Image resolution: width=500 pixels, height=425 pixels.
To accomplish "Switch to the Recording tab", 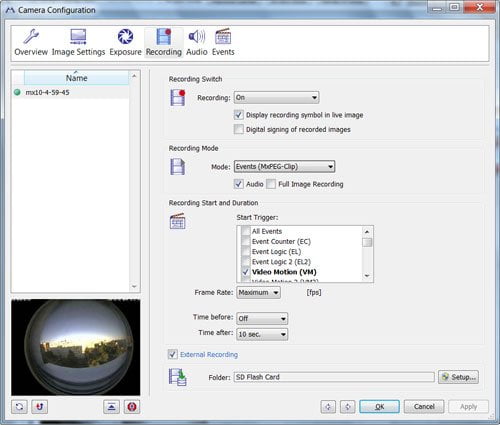I will coord(164,43).
